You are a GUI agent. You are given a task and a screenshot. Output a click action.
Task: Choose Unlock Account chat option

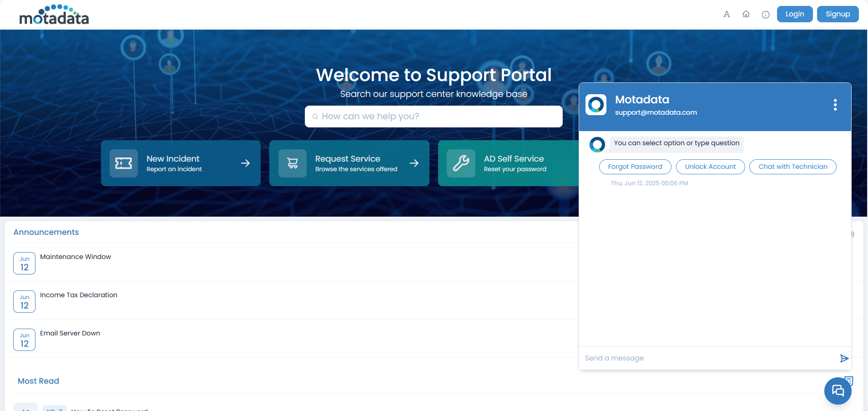(710, 167)
